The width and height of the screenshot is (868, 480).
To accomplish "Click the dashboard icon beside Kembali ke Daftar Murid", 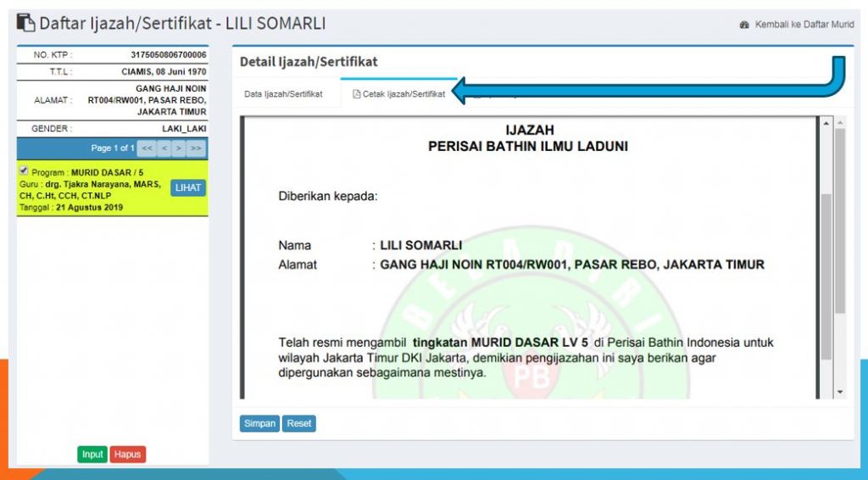I will [744, 25].
